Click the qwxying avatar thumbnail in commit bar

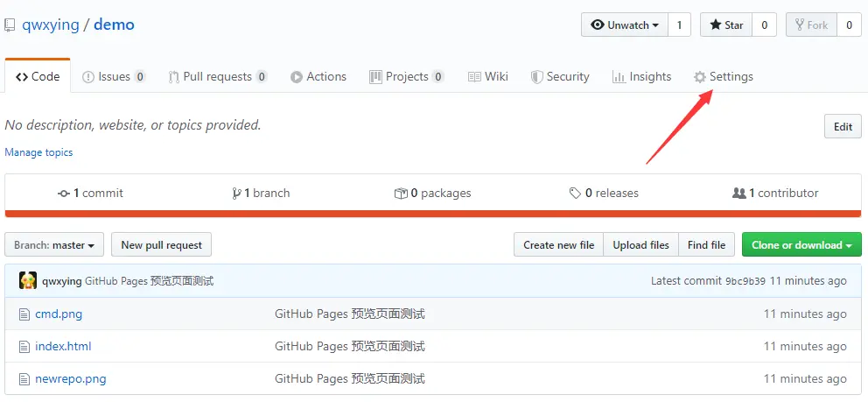(x=28, y=281)
